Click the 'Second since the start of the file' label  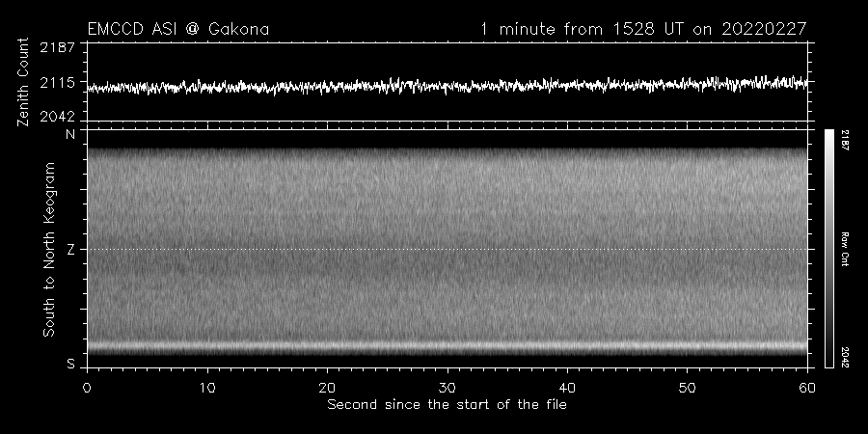(x=447, y=405)
